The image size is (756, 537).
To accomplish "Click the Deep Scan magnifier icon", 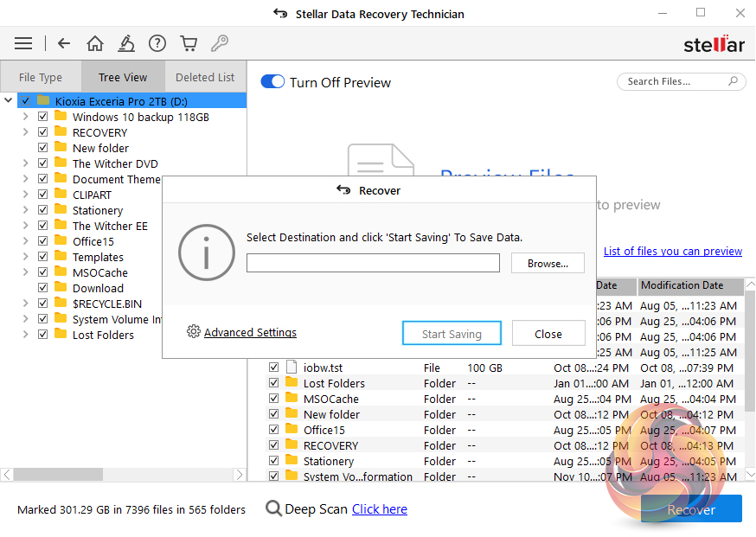I will point(273,508).
